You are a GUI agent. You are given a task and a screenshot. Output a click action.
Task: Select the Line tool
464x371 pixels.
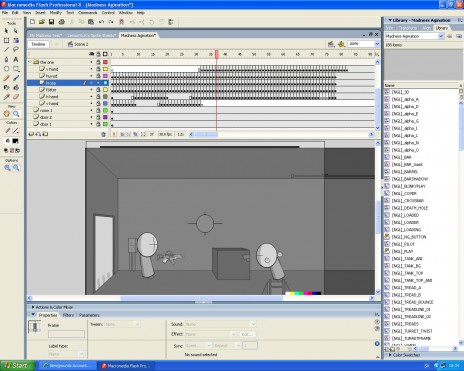click(x=6, y=49)
